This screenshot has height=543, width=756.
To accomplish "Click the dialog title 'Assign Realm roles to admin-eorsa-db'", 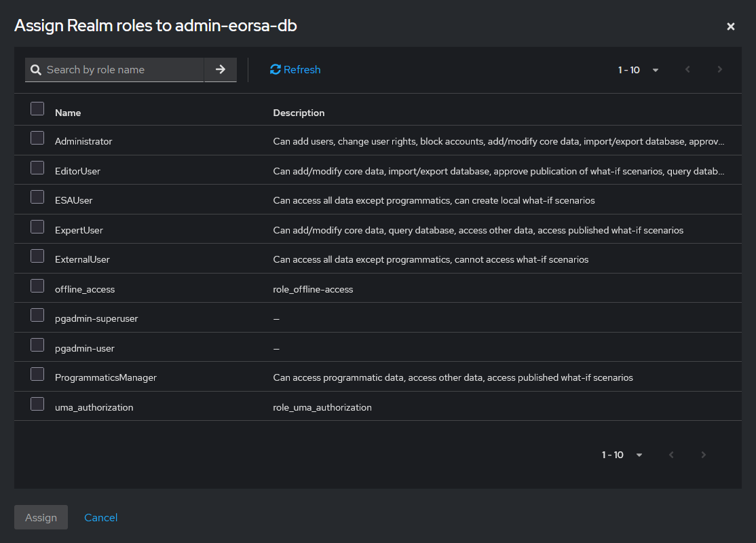I will 155,26.
